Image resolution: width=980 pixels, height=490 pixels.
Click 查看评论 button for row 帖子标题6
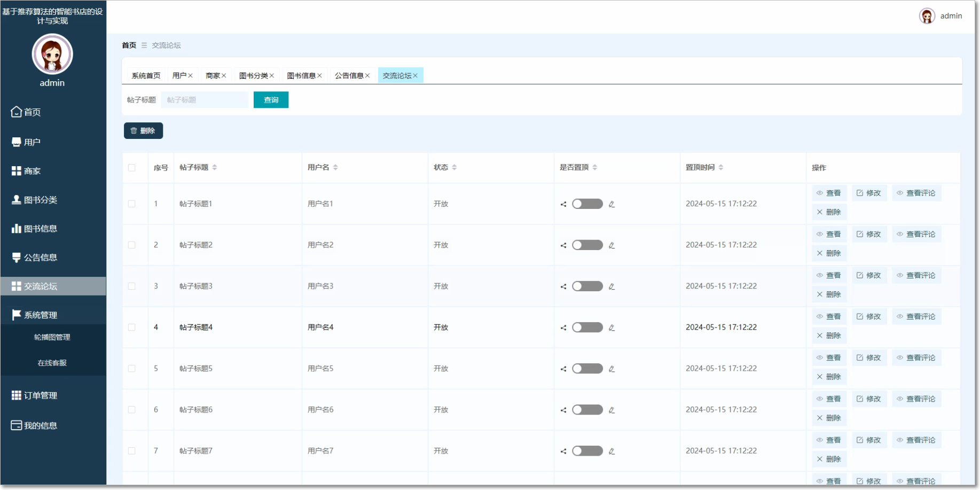[x=916, y=399]
